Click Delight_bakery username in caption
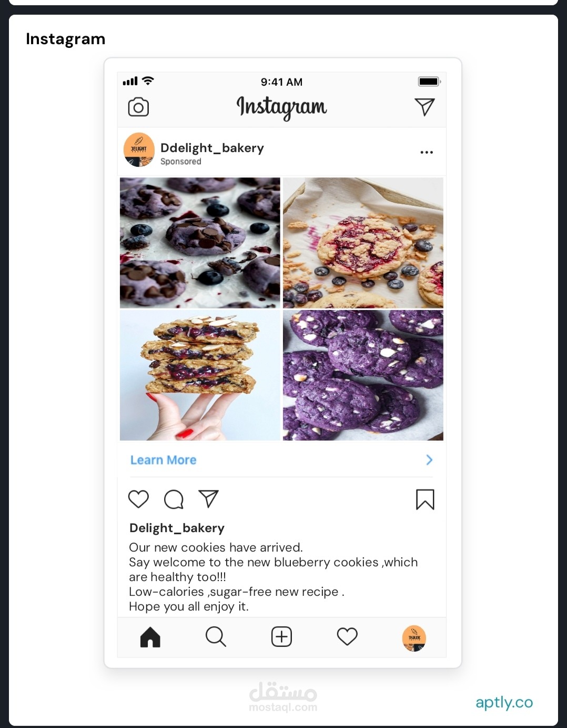 coord(177,528)
